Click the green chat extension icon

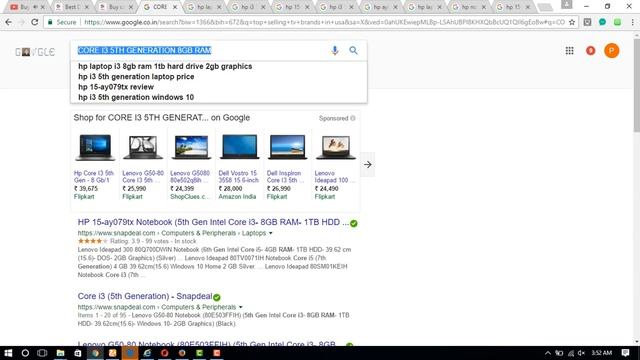coord(602,22)
